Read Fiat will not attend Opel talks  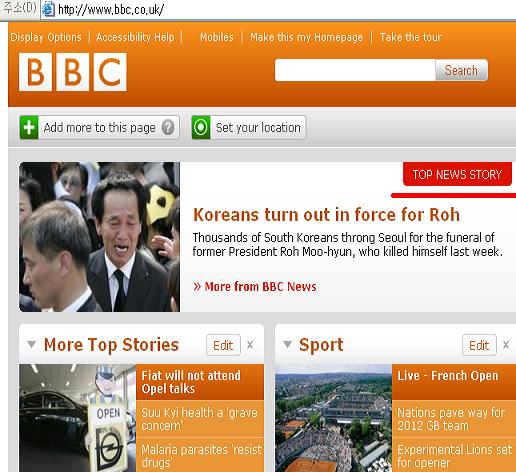pos(200,382)
